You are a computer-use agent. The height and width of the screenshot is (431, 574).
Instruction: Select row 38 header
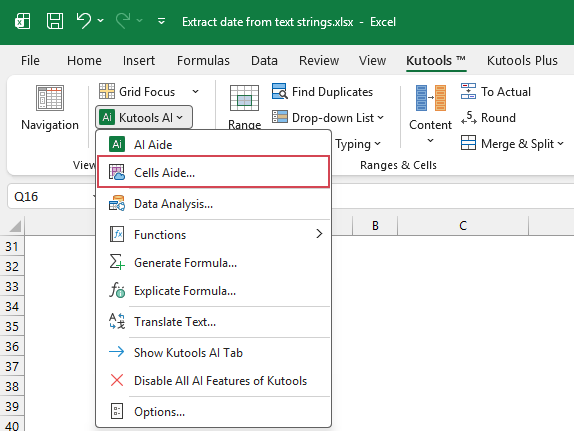(x=12, y=386)
